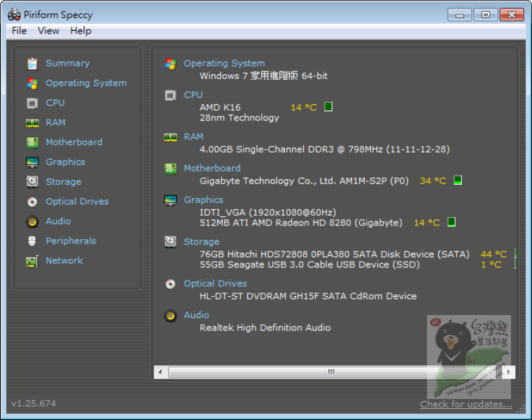532x420 pixels.
Task: Click the Optical Drives disc icon in summary panel
Action: (x=170, y=284)
